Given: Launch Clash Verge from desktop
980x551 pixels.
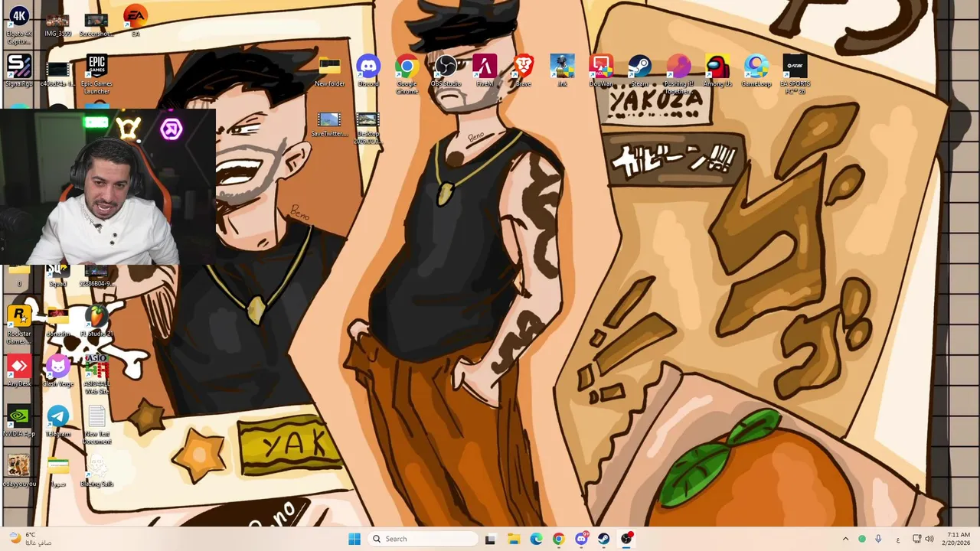Looking at the screenshot, I should (x=58, y=372).
